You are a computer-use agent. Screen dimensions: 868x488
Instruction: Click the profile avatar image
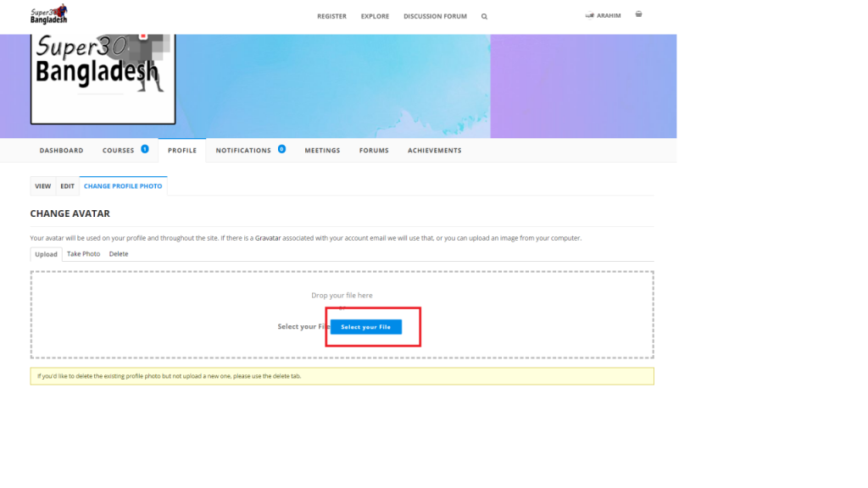coord(103,79)
